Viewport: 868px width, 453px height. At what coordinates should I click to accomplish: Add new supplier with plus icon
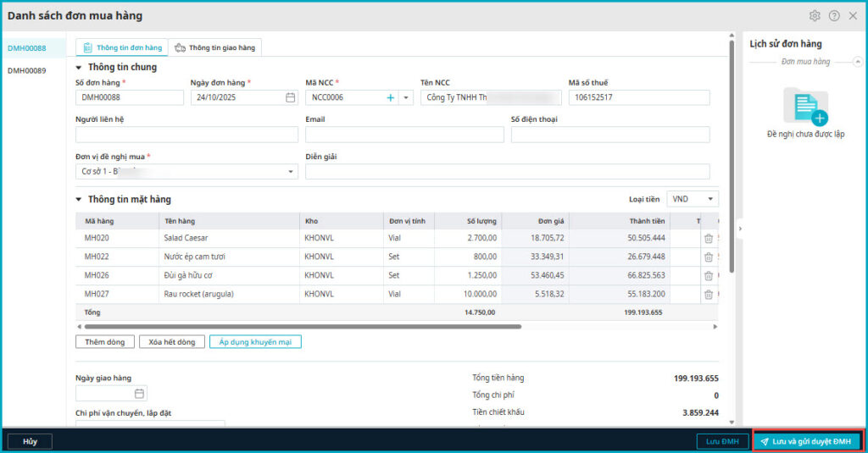[x=391, y=97]
